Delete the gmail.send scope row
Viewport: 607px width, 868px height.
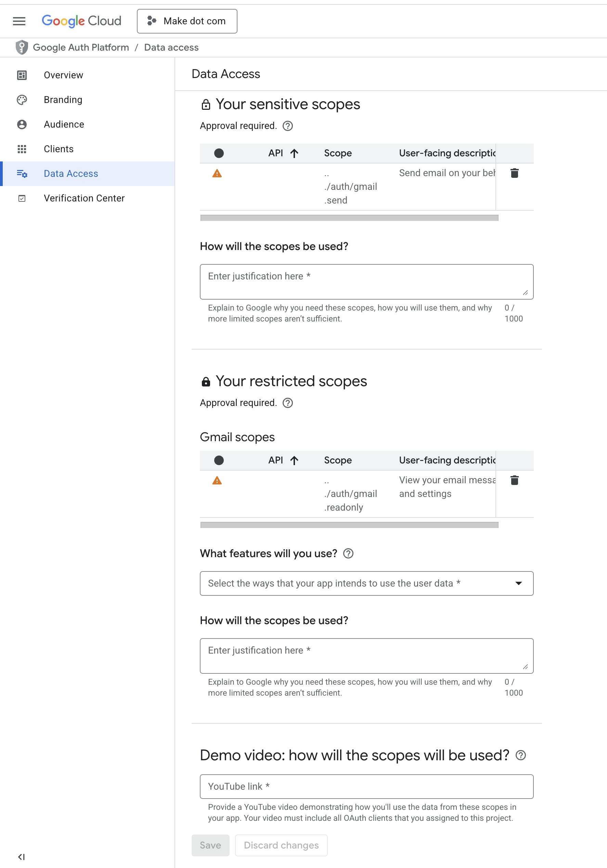(514, 173)
